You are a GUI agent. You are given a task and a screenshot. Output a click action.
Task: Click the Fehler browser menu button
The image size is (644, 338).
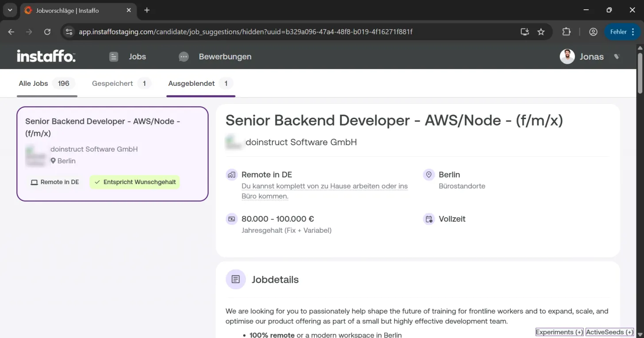click(x=622, y=32)
